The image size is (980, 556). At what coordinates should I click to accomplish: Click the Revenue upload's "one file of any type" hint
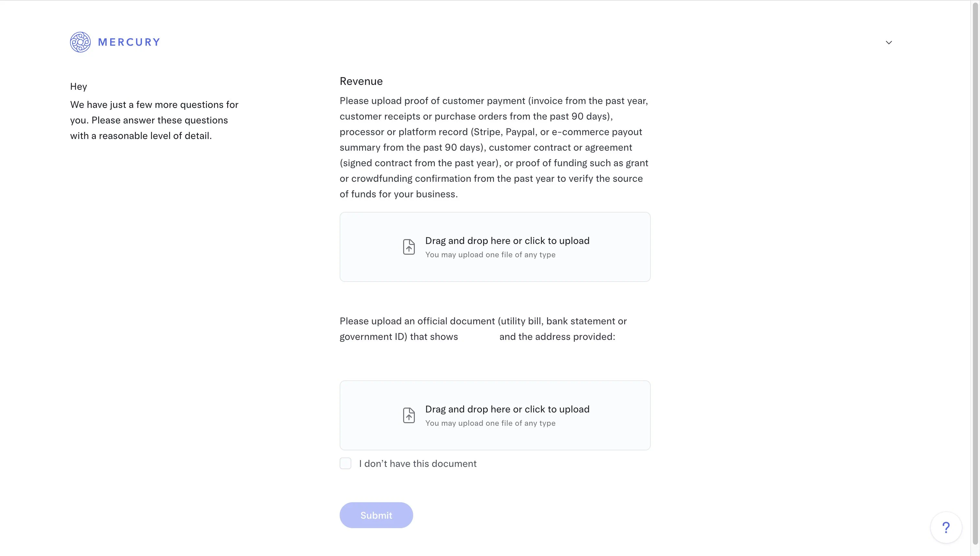pos(490,255)
